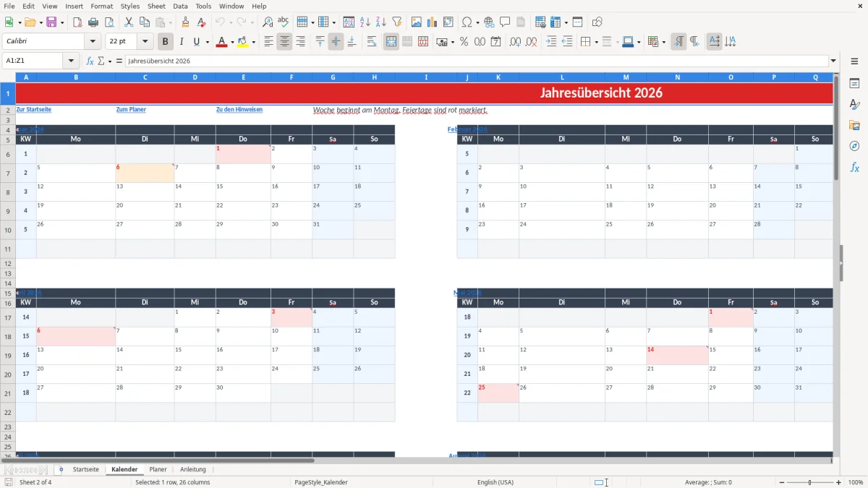This screenshot has height=488, width=868.
Task: Activate Clone Formatting paintbrush
Action: (x=186, y=22)
